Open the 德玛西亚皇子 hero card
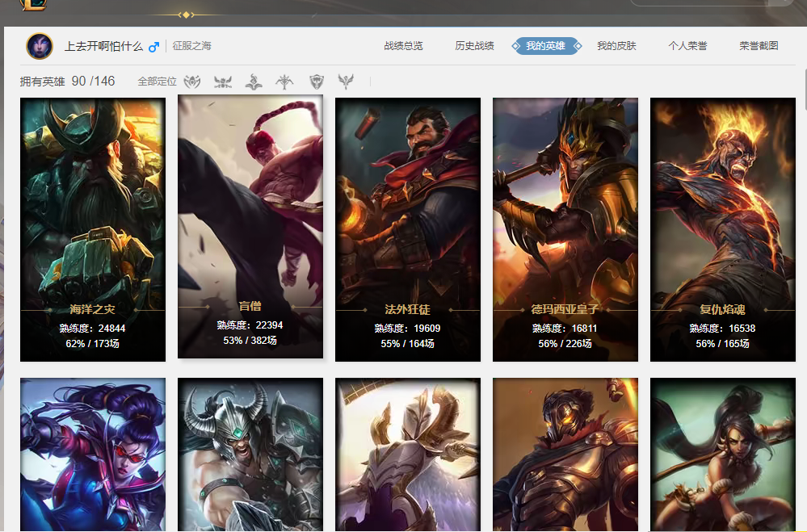 click(x=565, y=229)
